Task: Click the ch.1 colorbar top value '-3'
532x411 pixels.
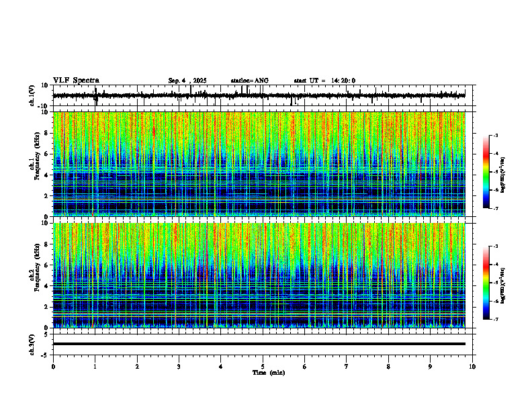Action: click(x=496, y=135)
